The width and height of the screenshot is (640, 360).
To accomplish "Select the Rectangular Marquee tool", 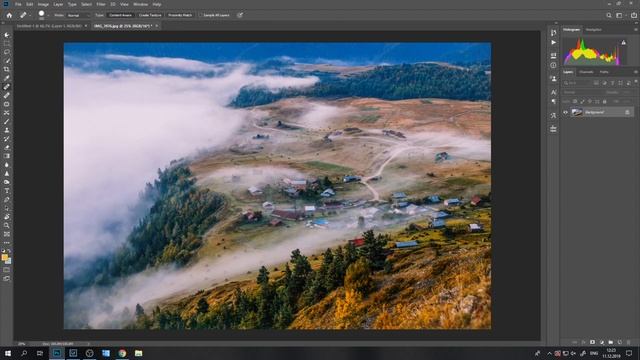I will (7, 44).
